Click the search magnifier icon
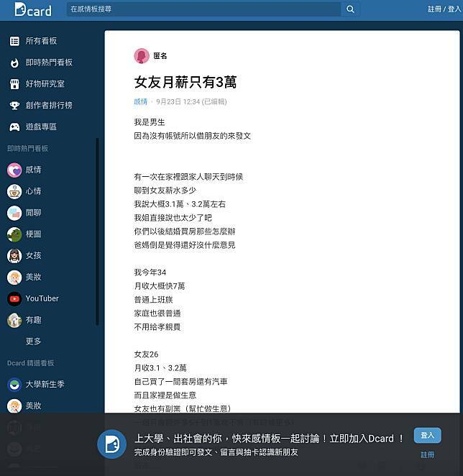463x476 pixels. (350, 9)
